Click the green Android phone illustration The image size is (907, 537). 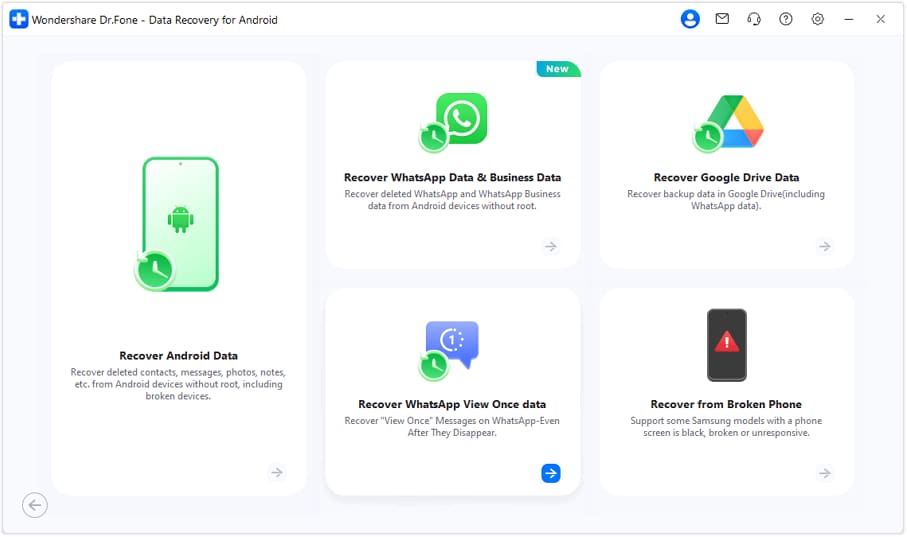[177, 224]
